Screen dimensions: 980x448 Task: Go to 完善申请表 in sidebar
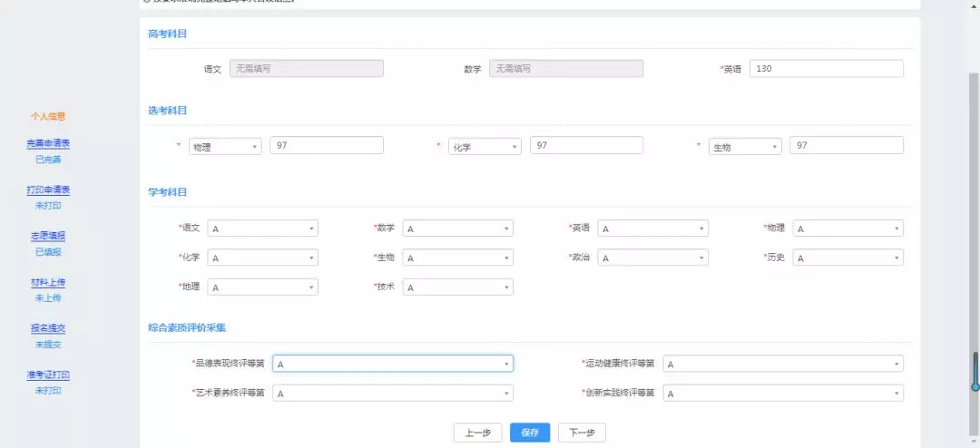(x=48, y=143)
